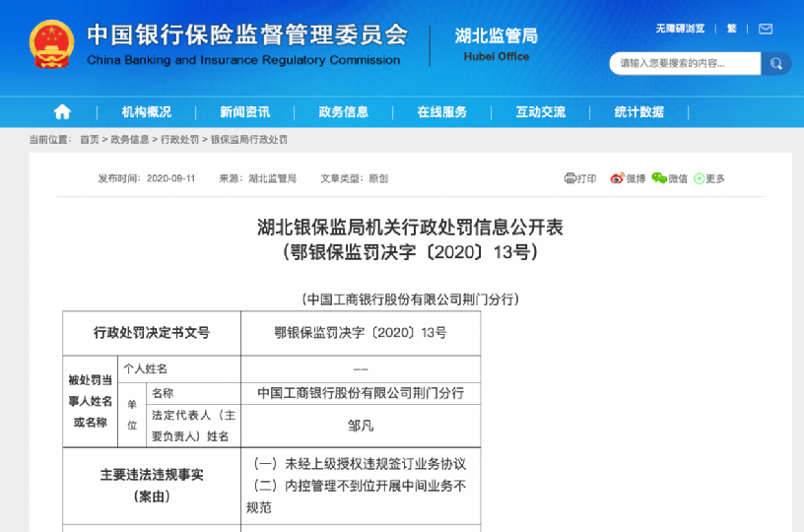Image resolution: width=804 pixels, height=532 pixels.
Task: Select the 政务信息 navigation item
Action: (344, 111)
